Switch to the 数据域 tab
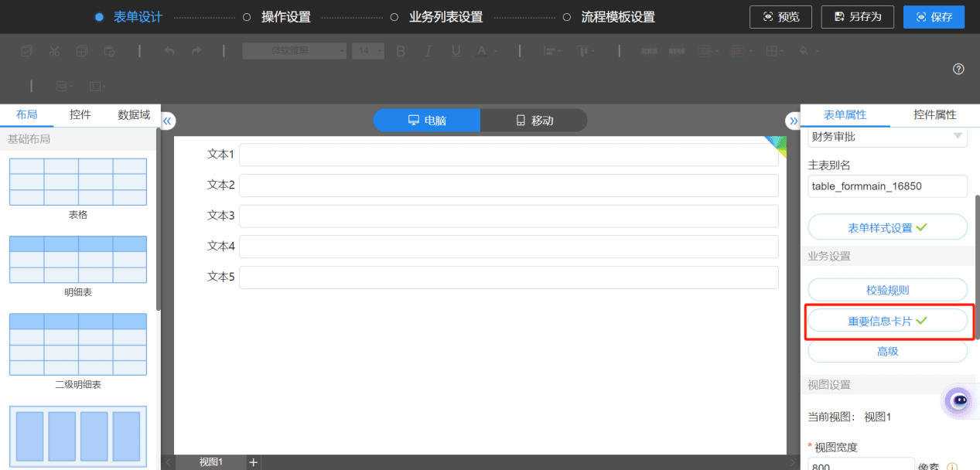The width and height of the screenshot is (980, 470). [x=134, y=115]
